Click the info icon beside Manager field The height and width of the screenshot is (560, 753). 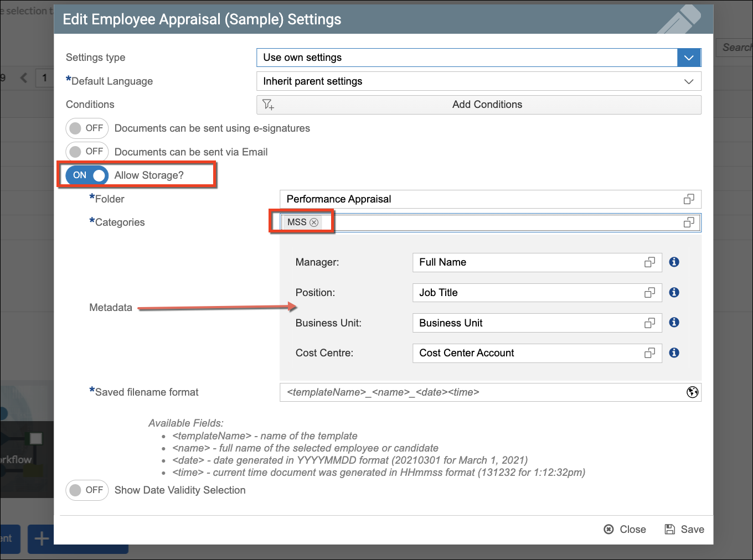tap(674, 262)
